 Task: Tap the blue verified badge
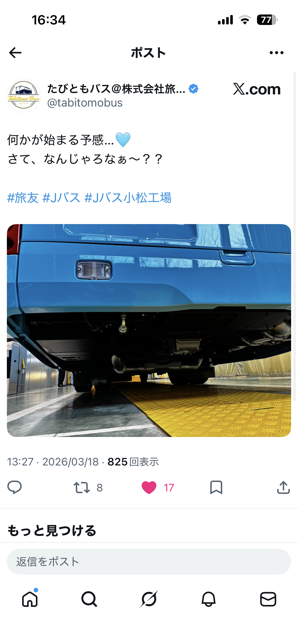click(194, 89)
